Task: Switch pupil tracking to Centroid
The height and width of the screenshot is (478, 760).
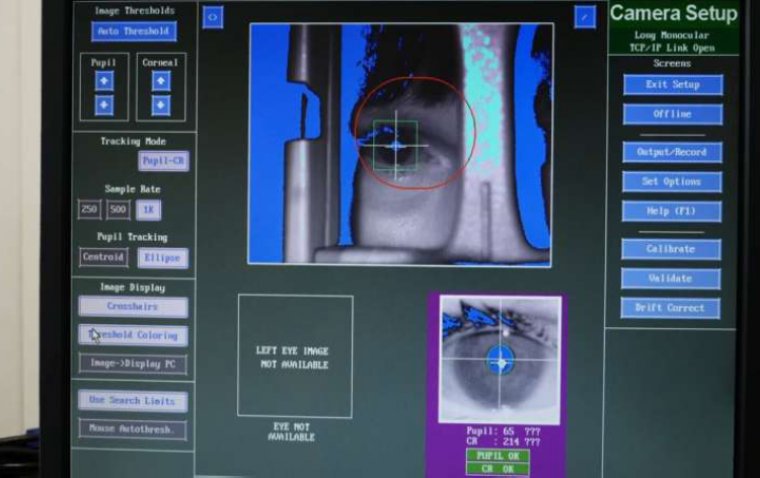Action: [103, 258]
